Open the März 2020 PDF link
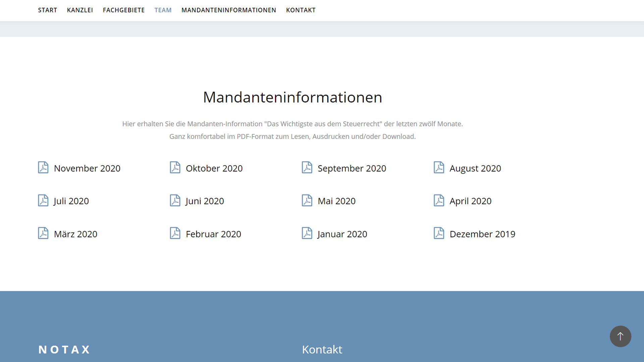This screenshot has width=644, height=362. pos(75,234)
